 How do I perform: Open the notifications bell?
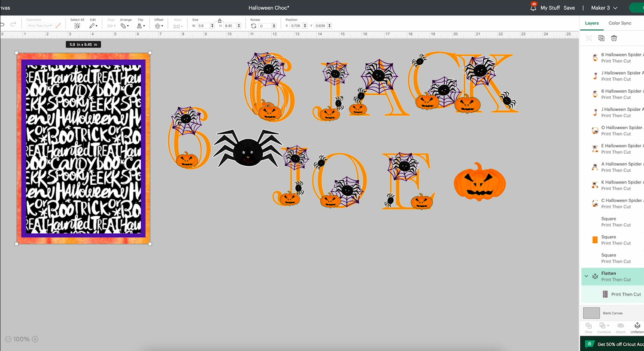(x=533, y=8)
